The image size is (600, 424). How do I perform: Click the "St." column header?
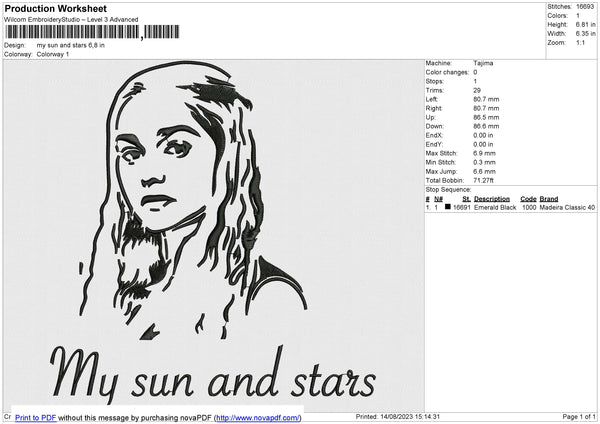click(x=466, y=199)
